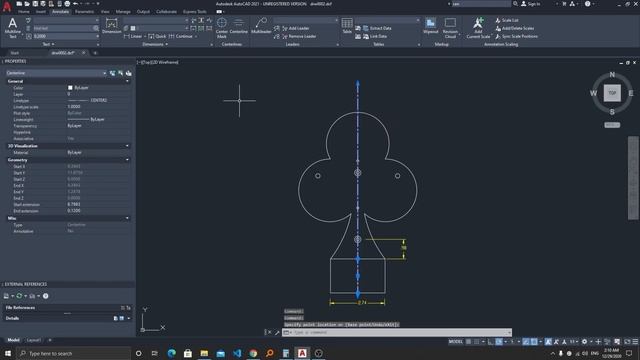Collapse the 3D Visualization section

click(127, 146)
